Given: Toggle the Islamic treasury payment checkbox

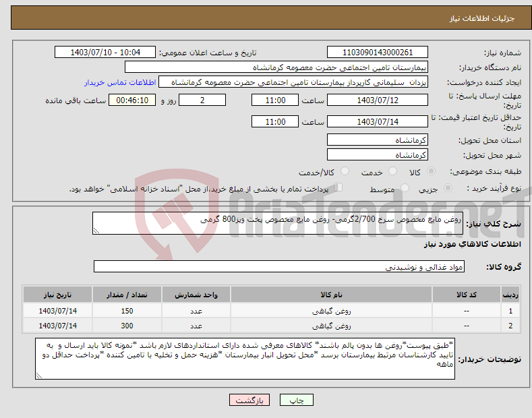Looking at the screenshot, I should (338, 187).
